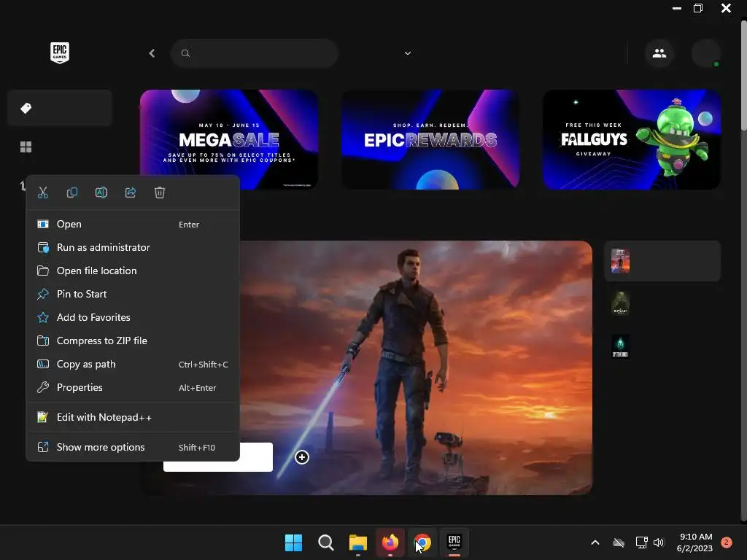
Task: Open the user profile avatar
Action: [x=706, y=53]
